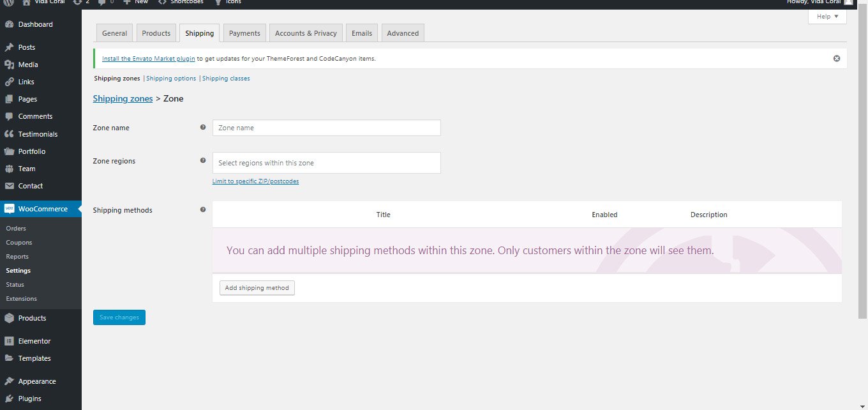Screen dimensions: 868x410
Task: Show the Zone regions help tooltip icon
Action: pos(203,160)
